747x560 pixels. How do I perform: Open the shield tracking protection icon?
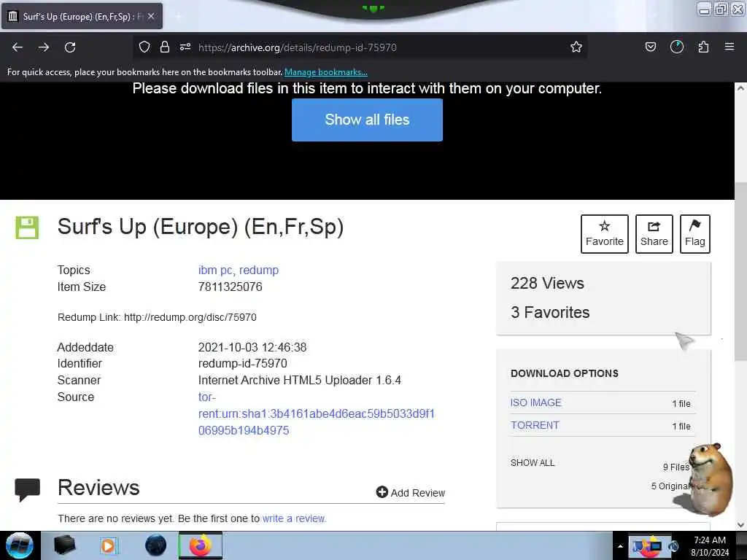[144, 47]
